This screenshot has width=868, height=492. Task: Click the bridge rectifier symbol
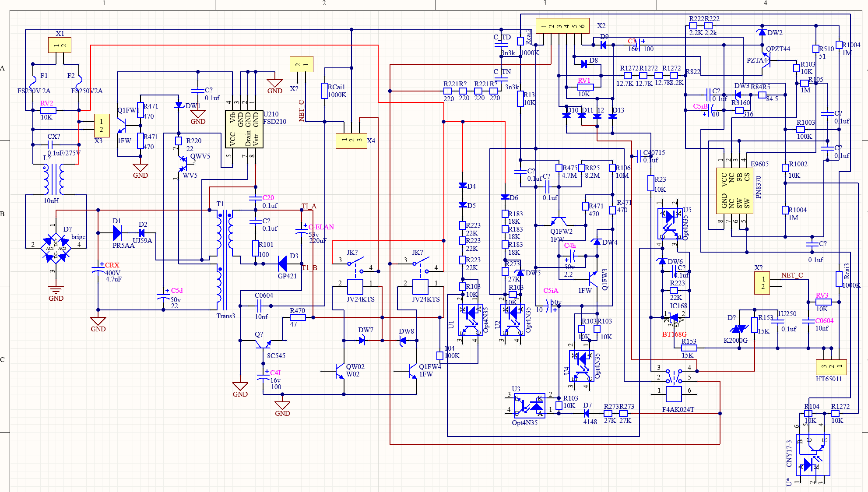(56, 248)
